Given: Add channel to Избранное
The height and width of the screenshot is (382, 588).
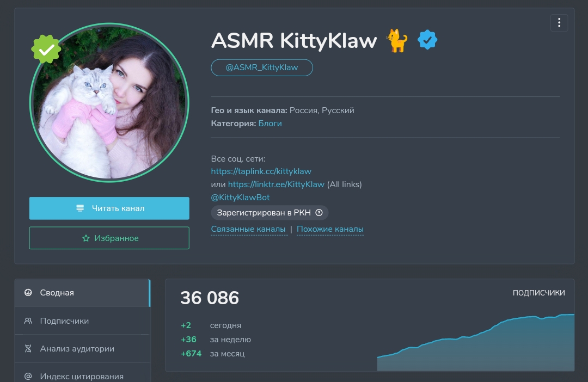Looking at the screenshot, I should point(109,238).
